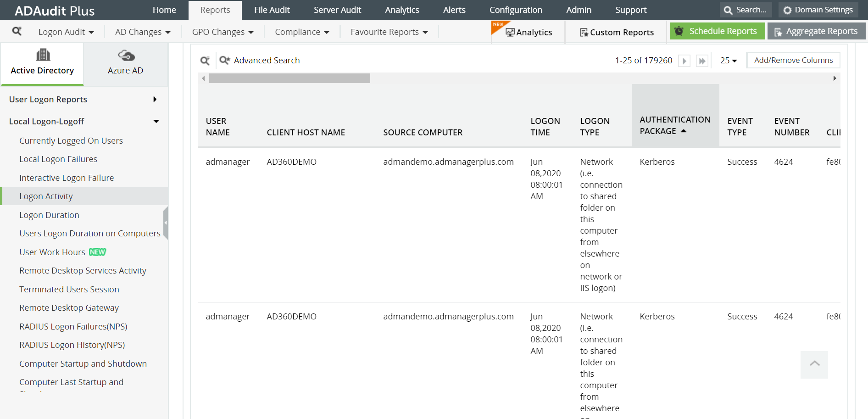868x419 pixels.
Task: Open RADIUS Logon History(NPS) report
Action: [72, 345]
